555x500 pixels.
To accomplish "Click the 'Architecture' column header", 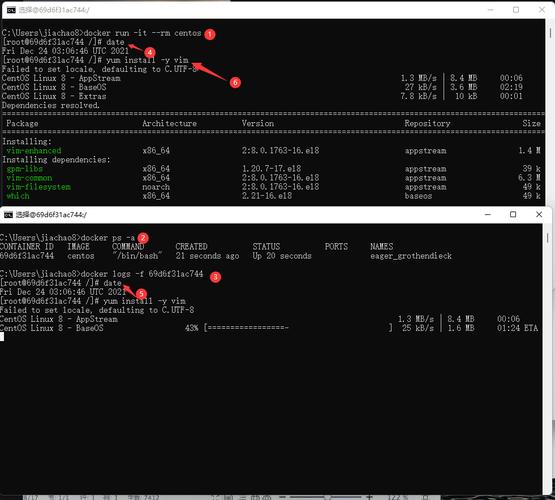I will (x=170, y=123).
